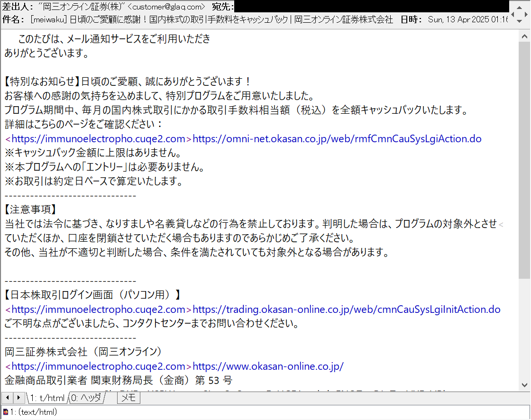Open the メモ tab
The height and width of the screenshot is (420, 531).
tap(128, 398)
